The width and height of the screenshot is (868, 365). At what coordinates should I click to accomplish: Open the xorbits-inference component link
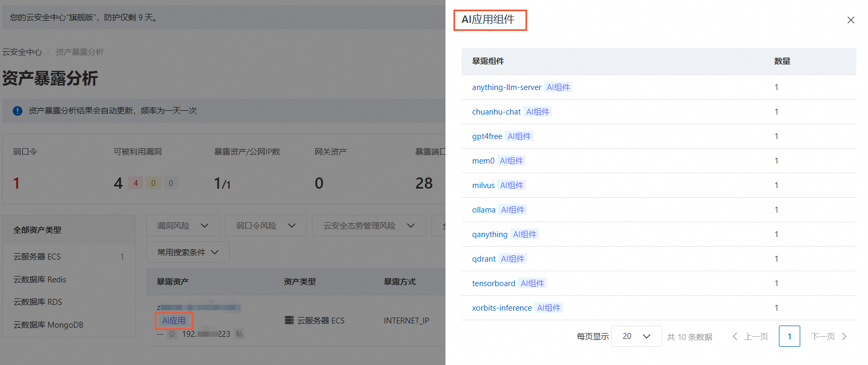[x=502, y=308]
